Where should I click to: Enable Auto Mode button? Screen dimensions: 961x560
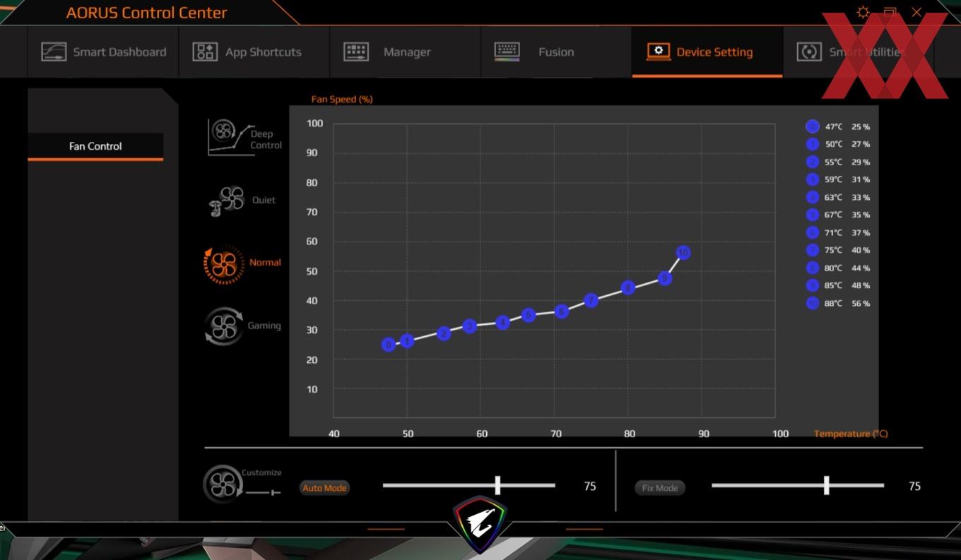(x=324, y=488)
